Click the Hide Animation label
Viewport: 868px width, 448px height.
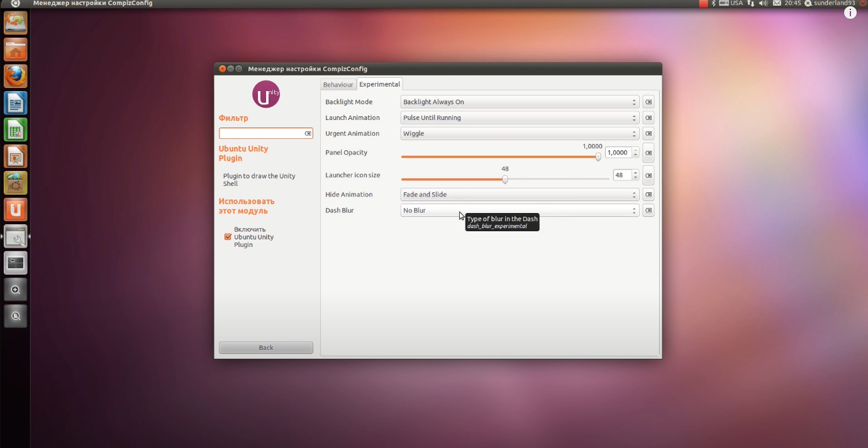[348, 195]
